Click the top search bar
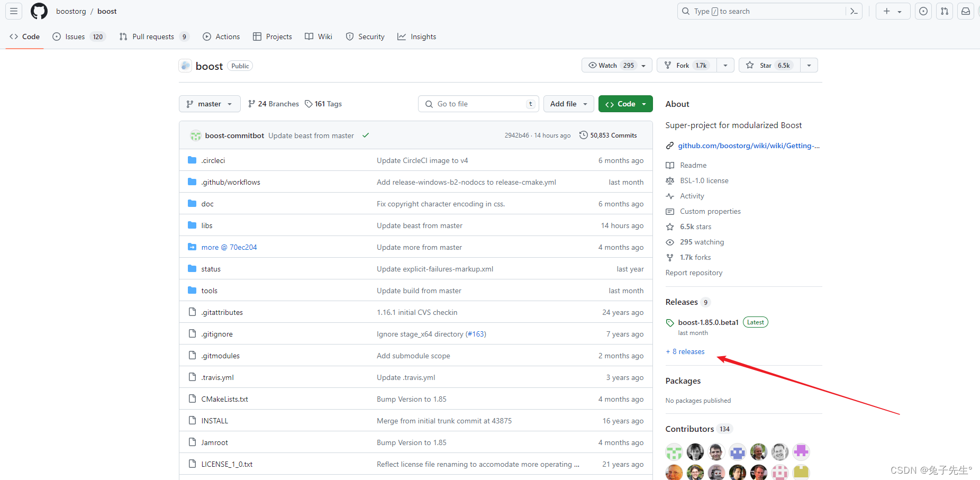Image resolution: width=980 pixels, height=480 pixels. (762, 11)
